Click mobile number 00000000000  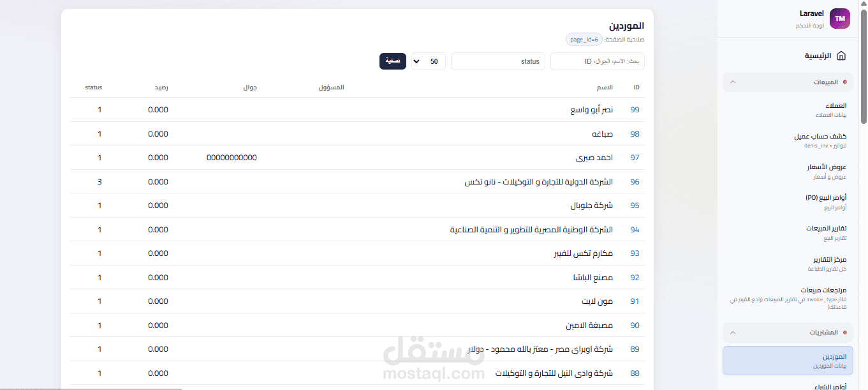coord(232,158)
